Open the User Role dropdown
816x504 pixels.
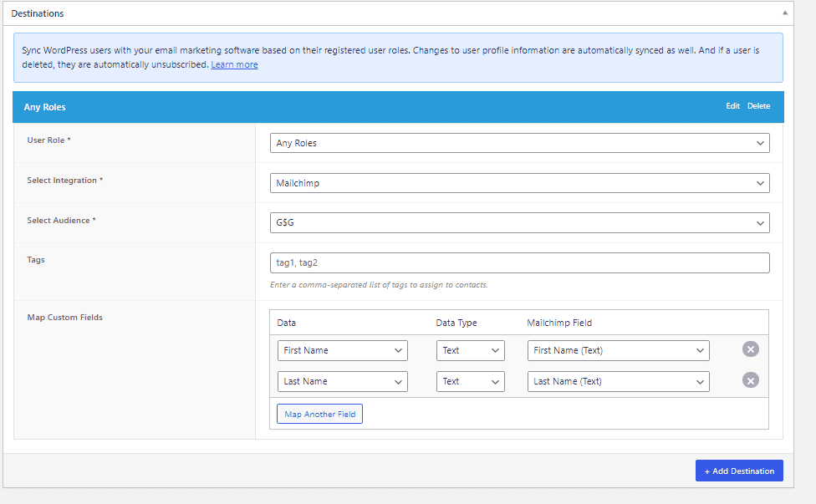[x=519, y=143]
